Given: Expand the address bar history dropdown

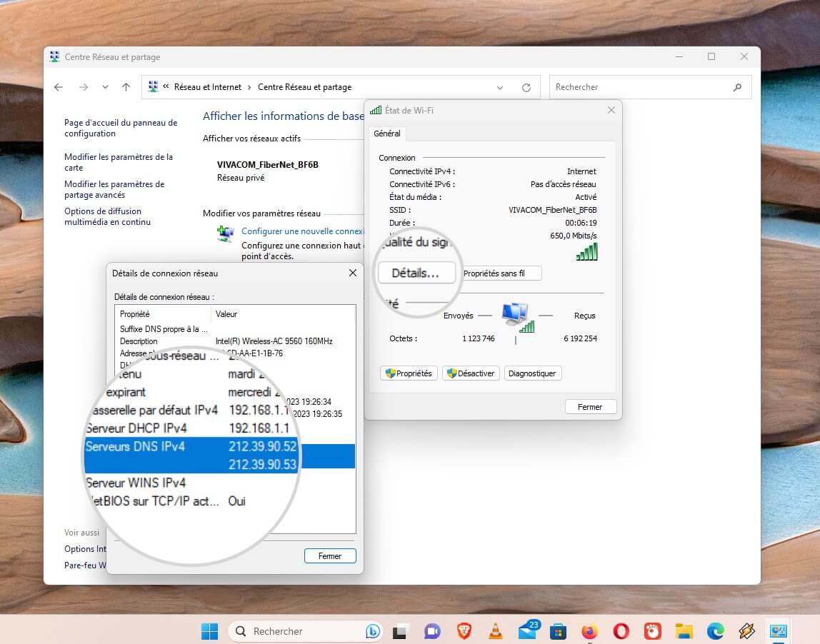Looking at the screenshot, I should (500, 87).
